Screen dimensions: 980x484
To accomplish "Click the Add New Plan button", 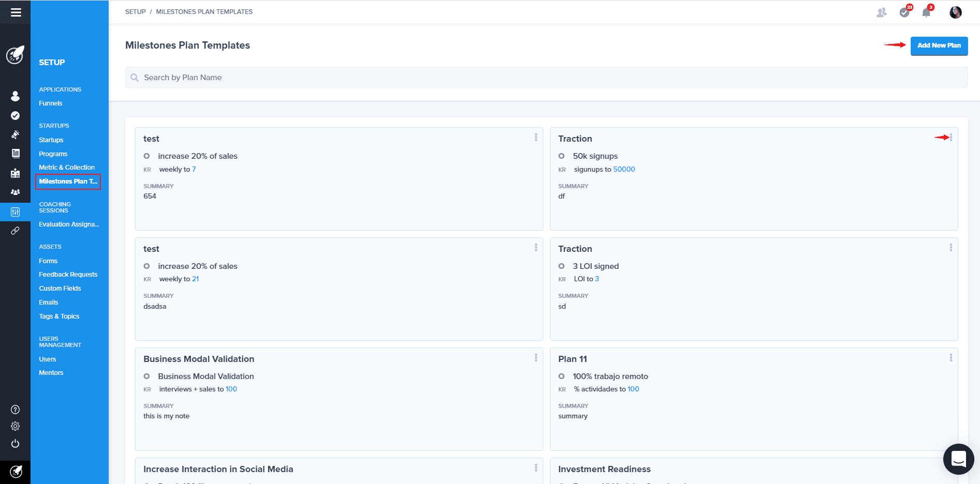I will (x=939, y=46).
